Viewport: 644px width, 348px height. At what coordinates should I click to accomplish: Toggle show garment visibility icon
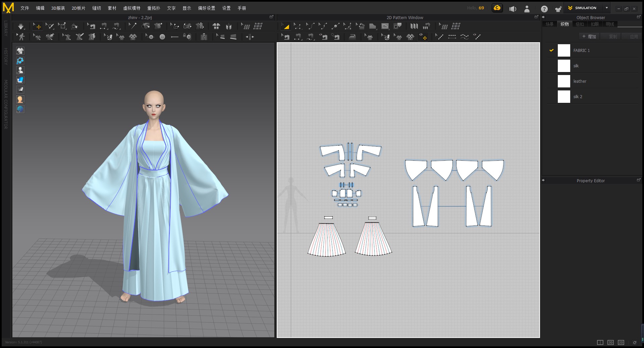pyautogui.click(x=20, y=51)
